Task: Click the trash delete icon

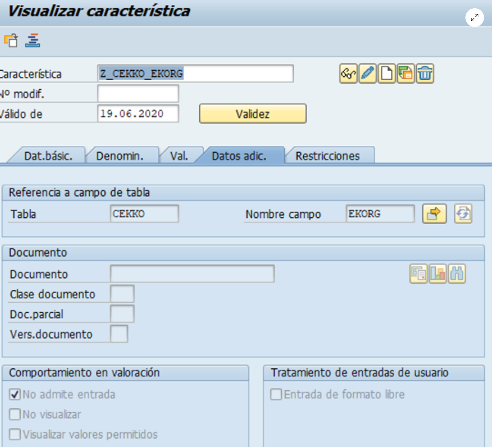Action: [425, 74]
